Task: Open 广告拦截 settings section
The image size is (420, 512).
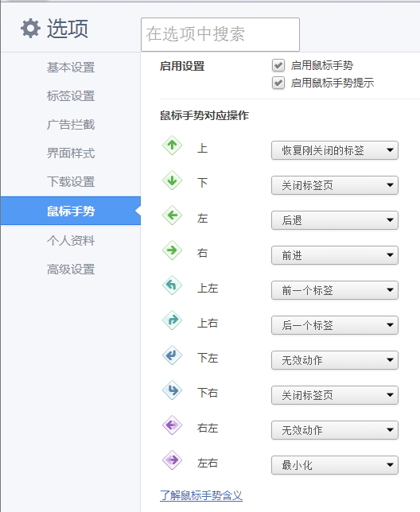Action: coord(71,124)
